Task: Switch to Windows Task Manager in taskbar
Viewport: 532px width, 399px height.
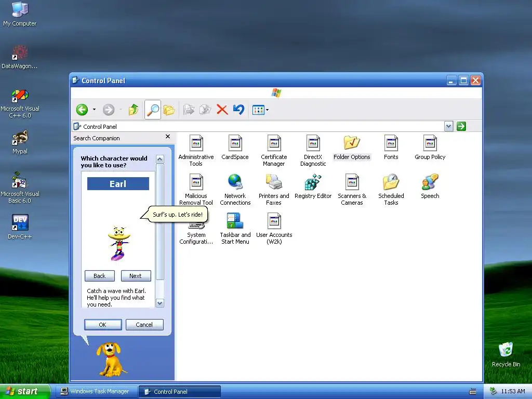Action: (x=96, y=391)
